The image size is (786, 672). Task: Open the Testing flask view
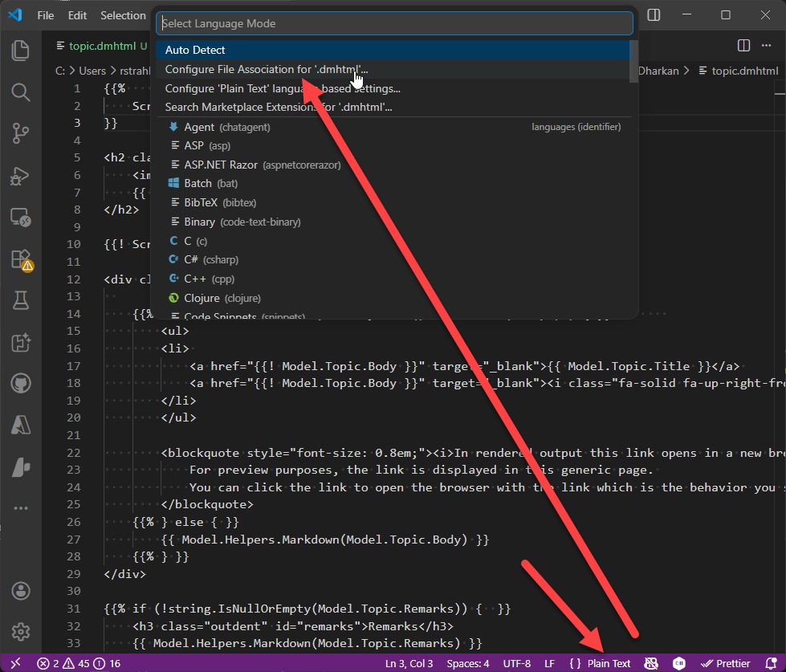(x=21, y=300)
